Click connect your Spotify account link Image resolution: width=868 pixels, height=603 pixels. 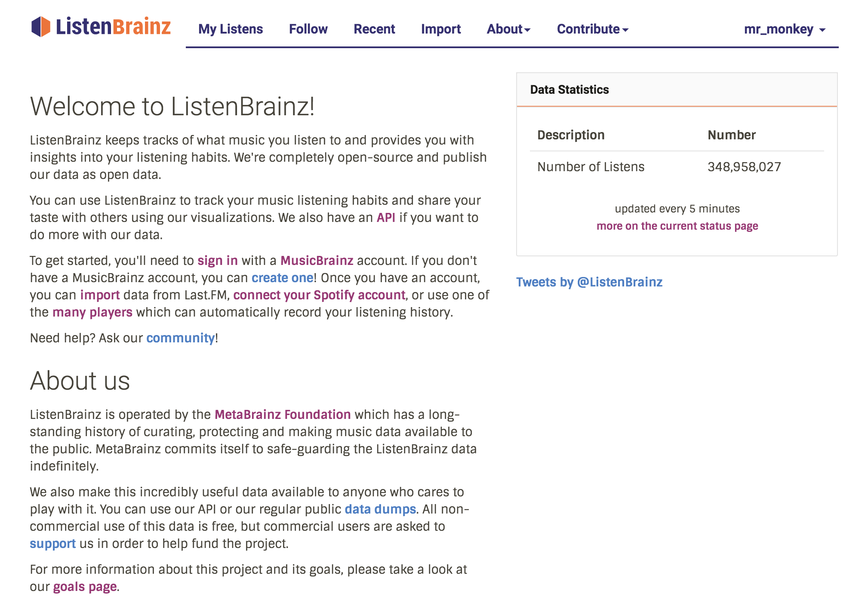click(319, 295)
